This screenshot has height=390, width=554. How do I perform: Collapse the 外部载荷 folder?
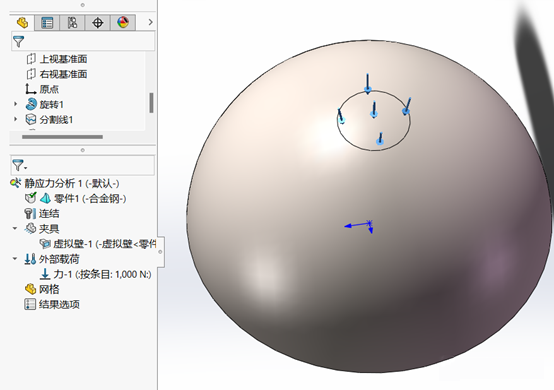[15, 259]
